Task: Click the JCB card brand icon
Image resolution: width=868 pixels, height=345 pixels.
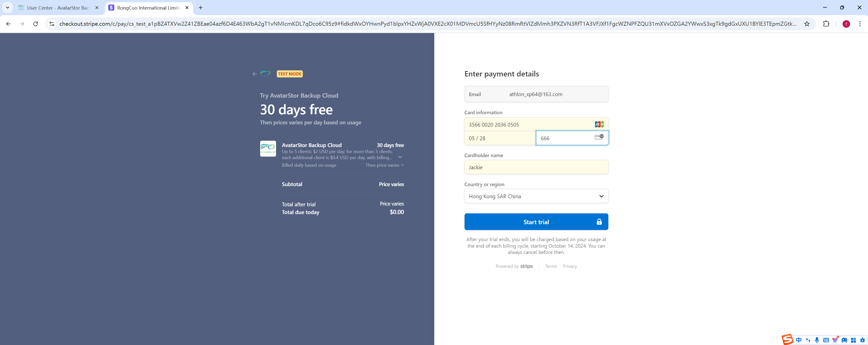Action: [599, 124]
